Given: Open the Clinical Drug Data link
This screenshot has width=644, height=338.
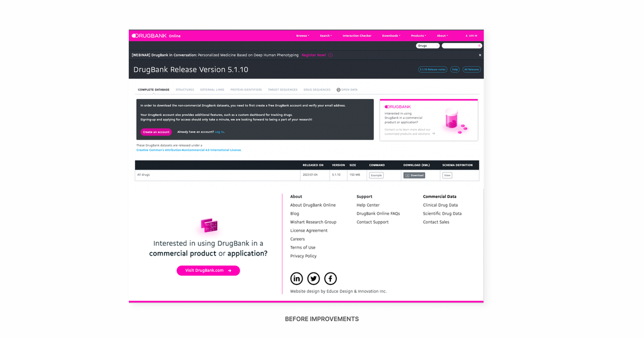Looking at the screenshot, I should pos(440,205).
